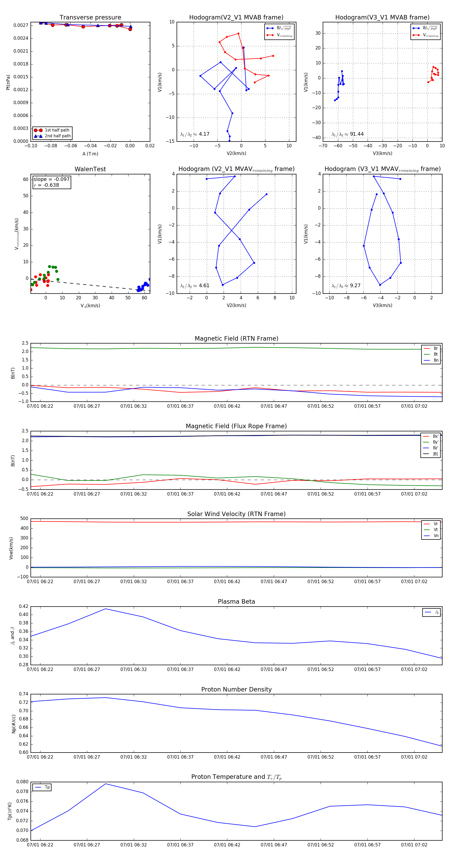Click the 'A (T·m)' x-axis label
Screen dimensions: 473x868
pos(90,154)
